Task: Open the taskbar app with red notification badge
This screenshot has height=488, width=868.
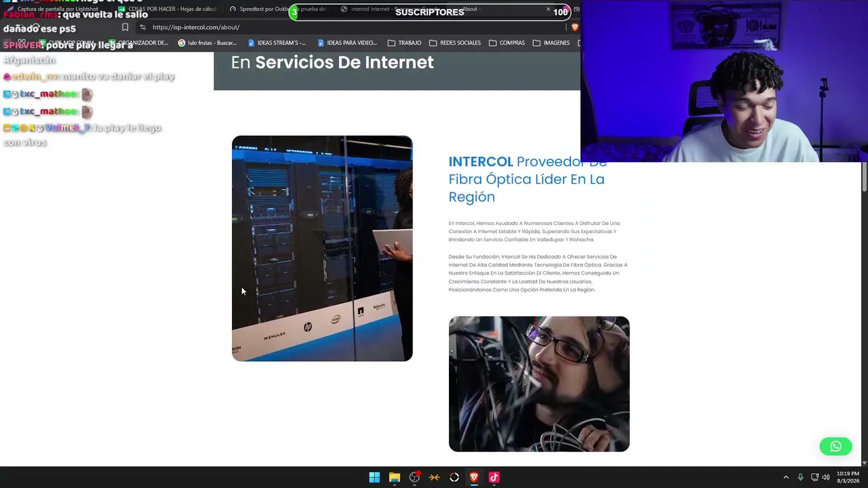Action: click(x=415, y=477)
